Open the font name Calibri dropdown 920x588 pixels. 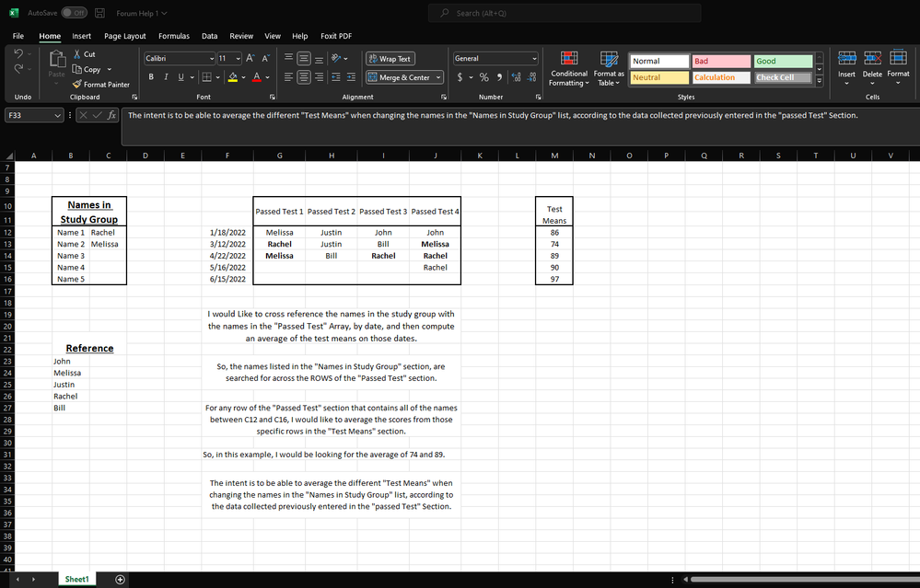211,59
